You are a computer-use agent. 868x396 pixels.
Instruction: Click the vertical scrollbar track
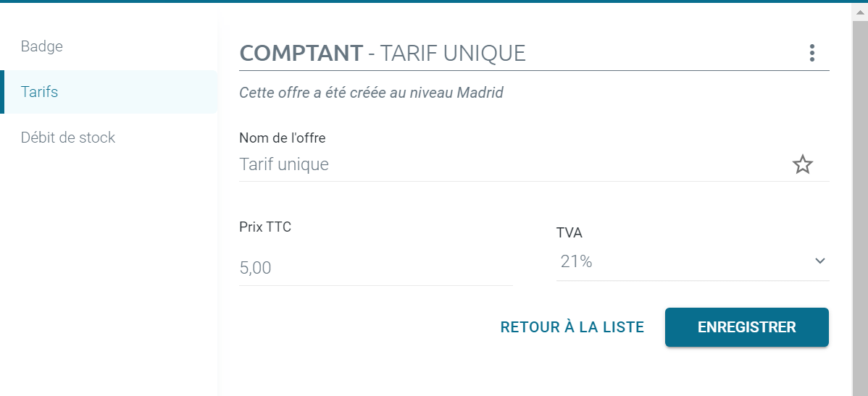(x=860, y=217)
